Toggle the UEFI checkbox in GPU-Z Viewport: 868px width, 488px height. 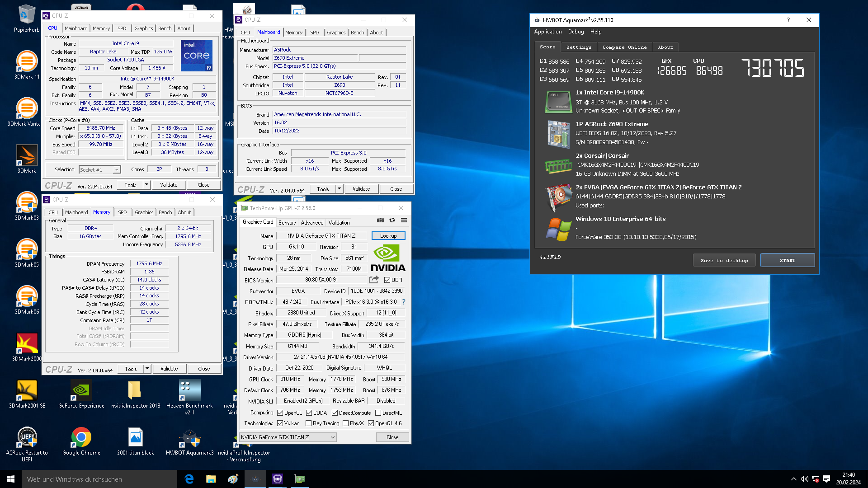387,280
